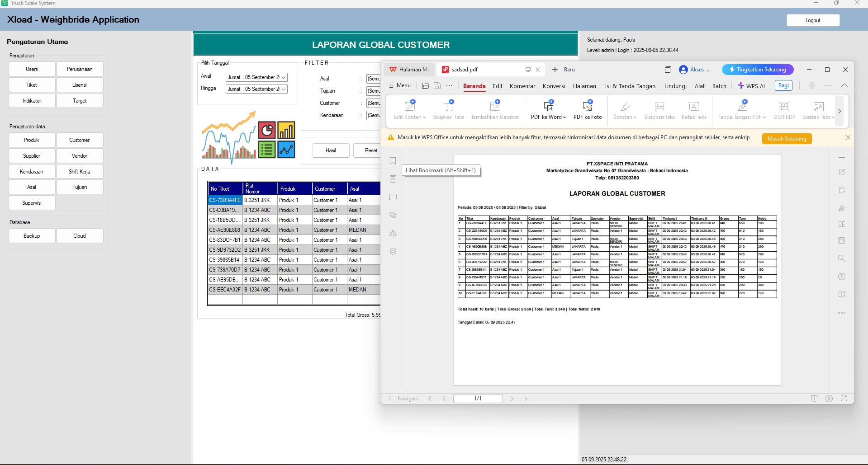Click the open file folder icon
This screenshot has width=868, height=465.
coord(425,85)
